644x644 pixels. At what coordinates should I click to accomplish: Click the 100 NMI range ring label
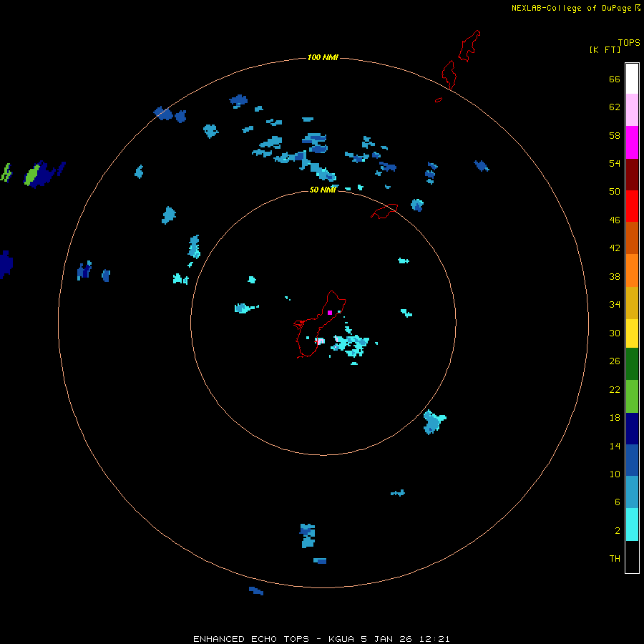pyautogui.click(x=323, y=57)
